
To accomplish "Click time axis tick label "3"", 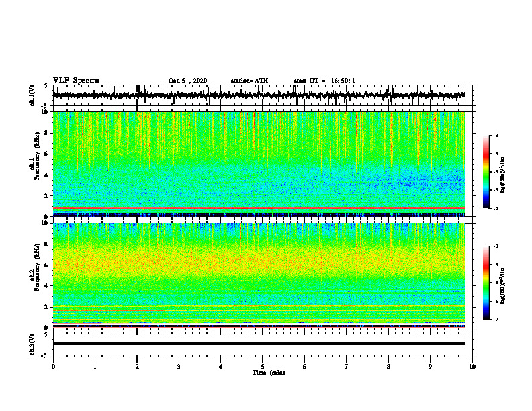I will [x=179, y=367].
